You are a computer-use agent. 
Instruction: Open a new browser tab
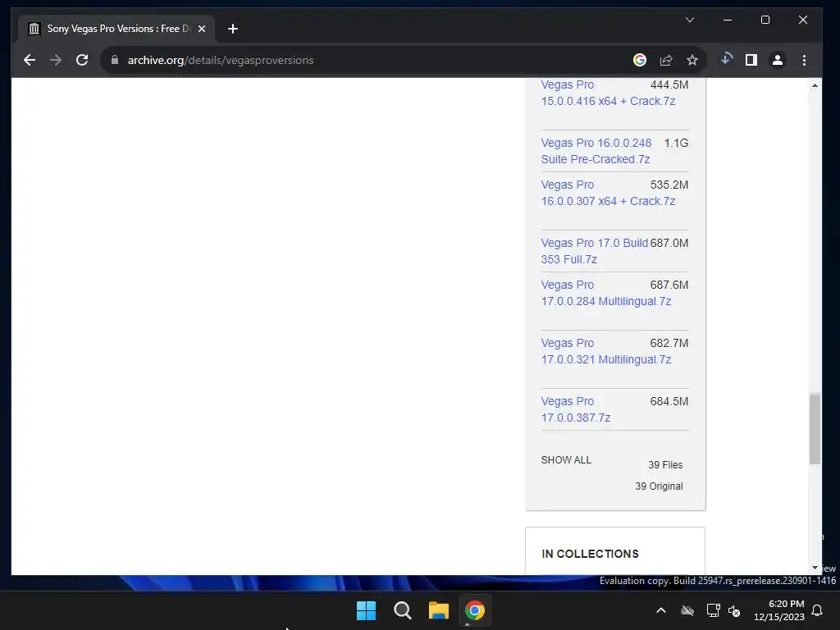click(x=232, y=29)
